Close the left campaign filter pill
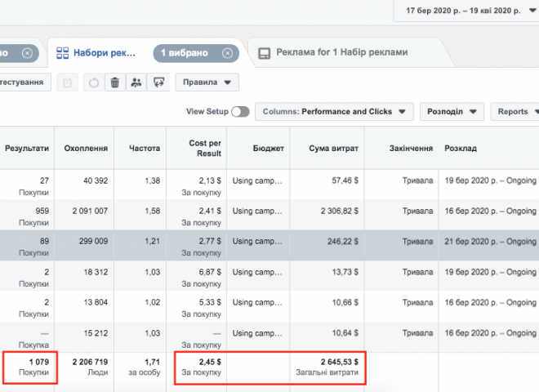 (27, 53)
